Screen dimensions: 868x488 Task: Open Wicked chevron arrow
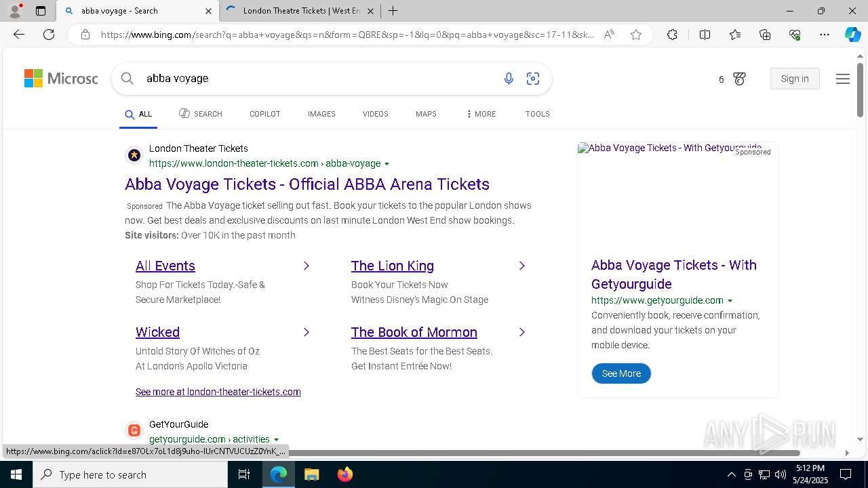307,332
